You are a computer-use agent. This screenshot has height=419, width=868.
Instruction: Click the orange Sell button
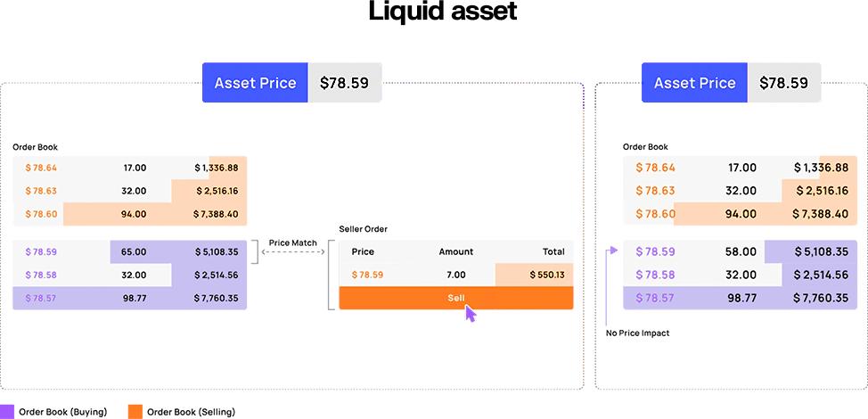455,298
